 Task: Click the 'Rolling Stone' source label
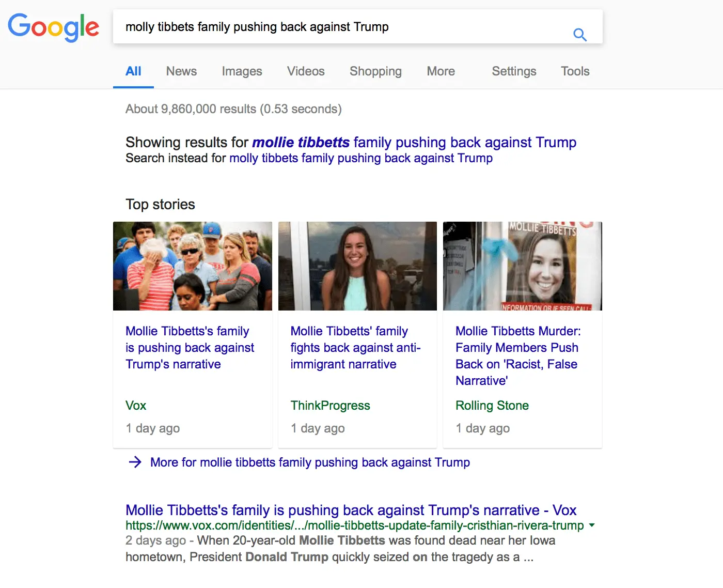[492, 406]
